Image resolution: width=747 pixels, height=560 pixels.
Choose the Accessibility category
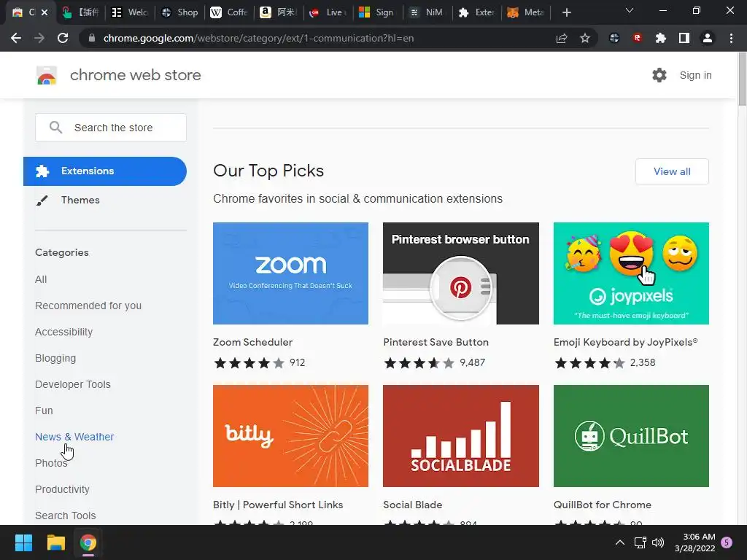[64, 332]
